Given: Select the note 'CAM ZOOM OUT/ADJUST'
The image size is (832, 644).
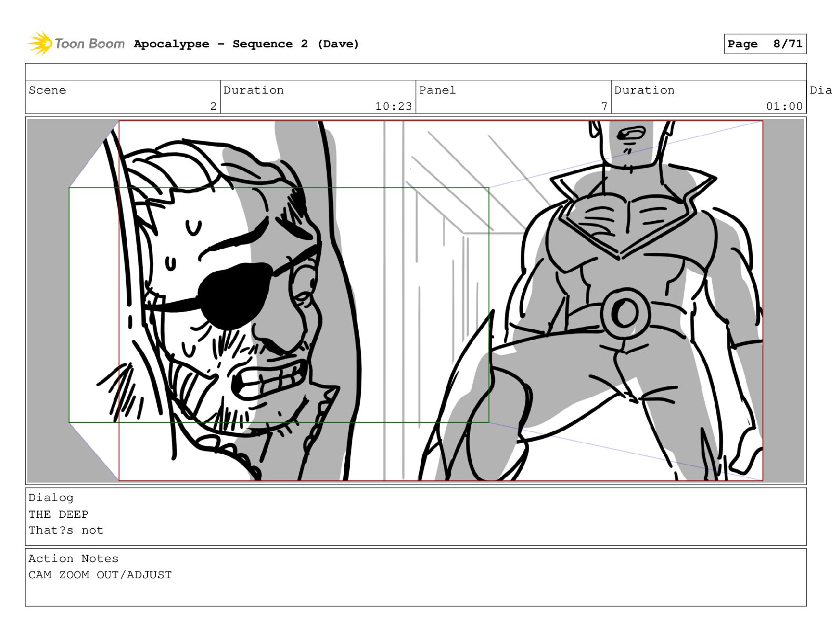Looking at the screenshot, I should click(x=100, y=575).
